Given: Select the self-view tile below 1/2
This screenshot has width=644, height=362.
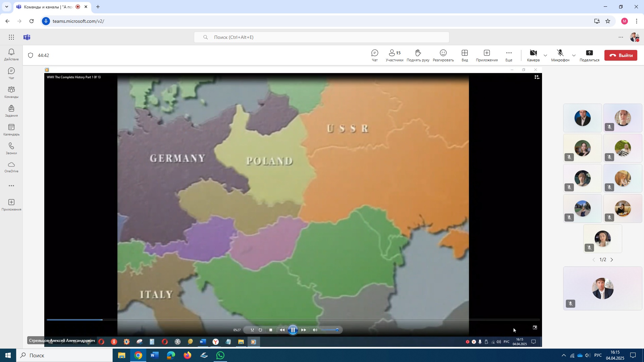Looking at the screenshot, I should click(x=602, y=288).
